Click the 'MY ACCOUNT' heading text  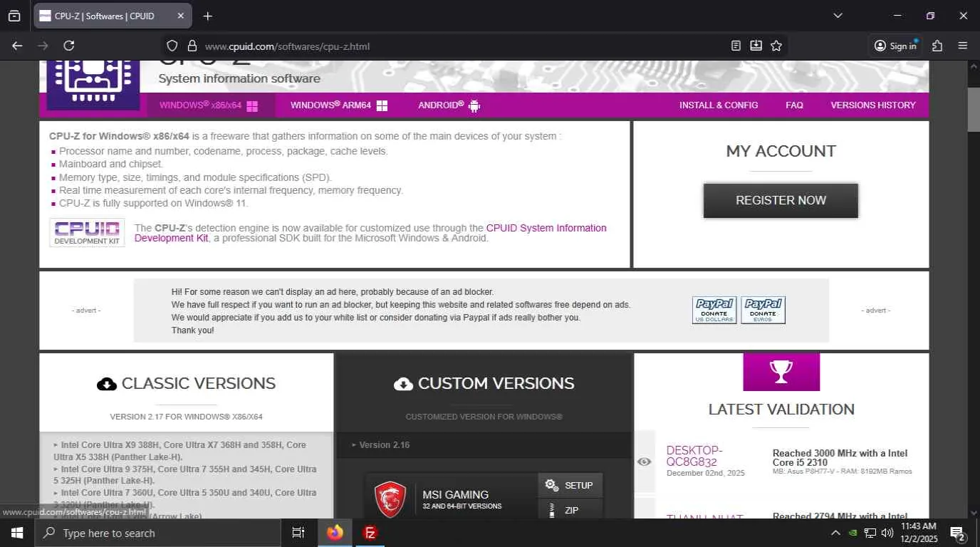pyautogui.click(x=781, y=151)
